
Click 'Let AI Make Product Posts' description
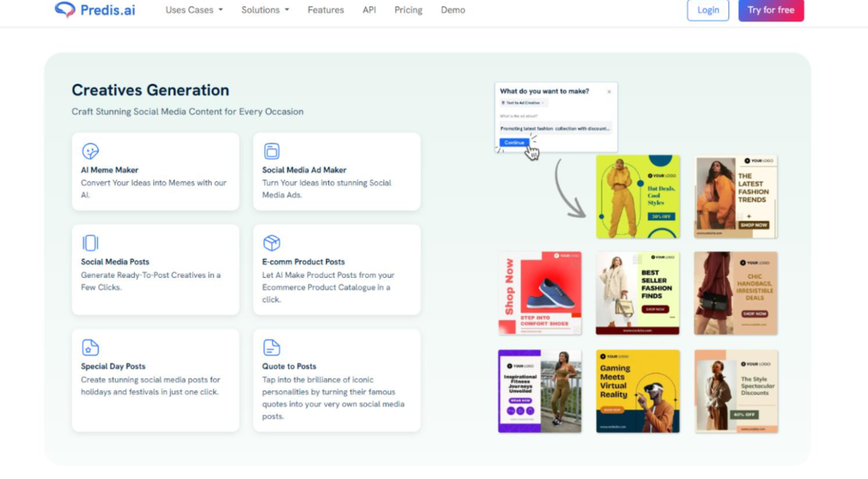(x=328, y=287)
